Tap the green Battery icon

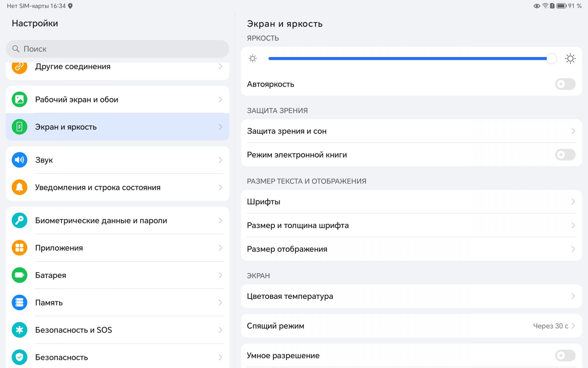[19, 275]
